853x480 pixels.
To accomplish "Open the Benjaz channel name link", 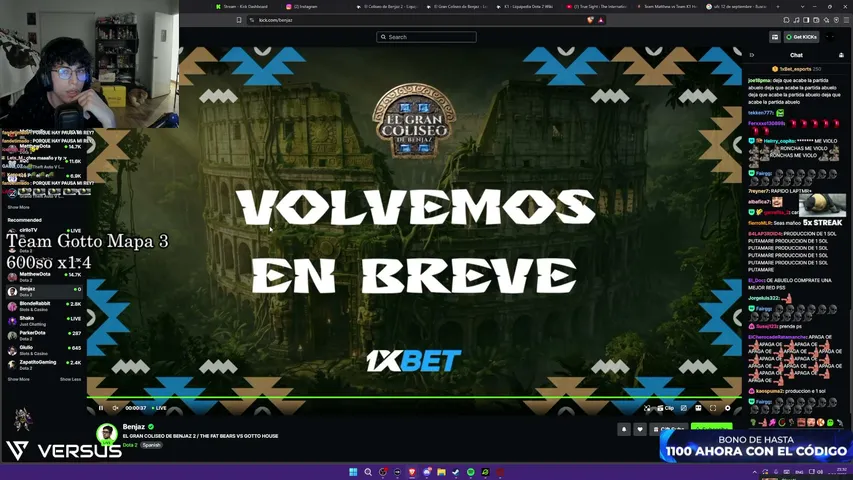I will point(133,427).
